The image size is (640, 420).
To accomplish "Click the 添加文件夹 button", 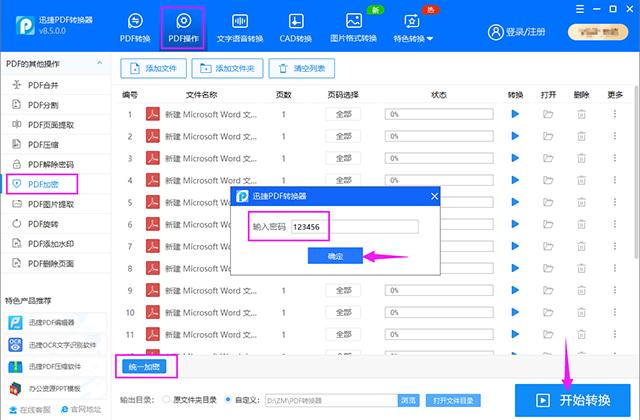I will pos(227,68).
